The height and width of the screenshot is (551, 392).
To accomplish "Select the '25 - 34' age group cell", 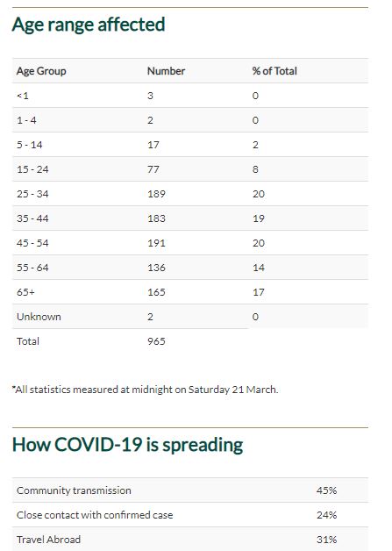I will point(32,194).
